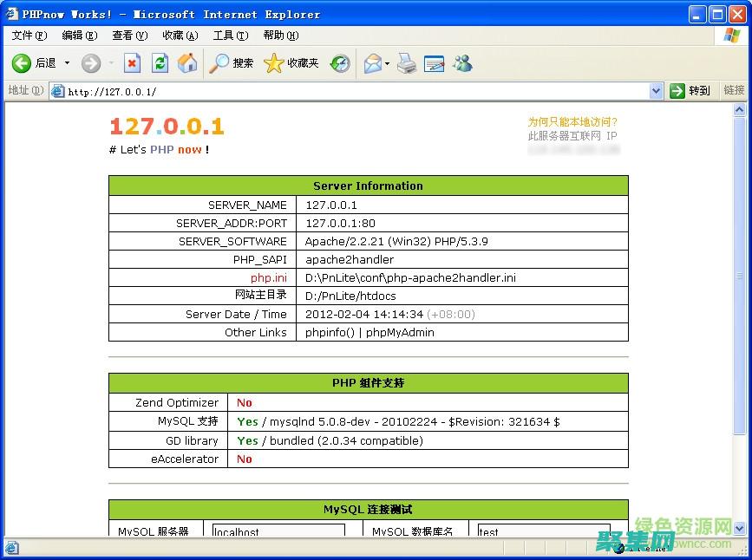Expand the Back button dropdown arrow
Viewport: 752px width, 560px height.
tap(66, 62)
